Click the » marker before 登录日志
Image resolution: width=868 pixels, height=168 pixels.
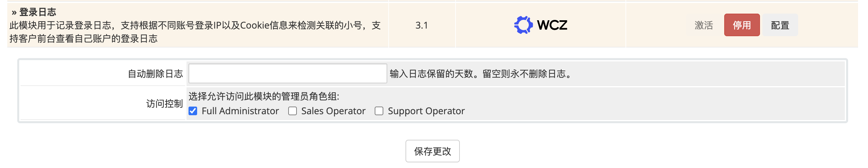(14, 13)
